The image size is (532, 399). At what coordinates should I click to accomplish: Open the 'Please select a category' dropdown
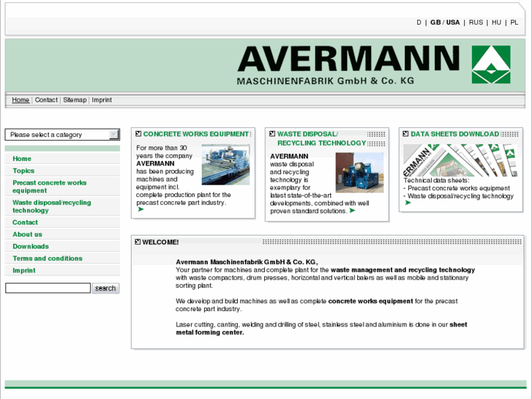pos(62,135)
